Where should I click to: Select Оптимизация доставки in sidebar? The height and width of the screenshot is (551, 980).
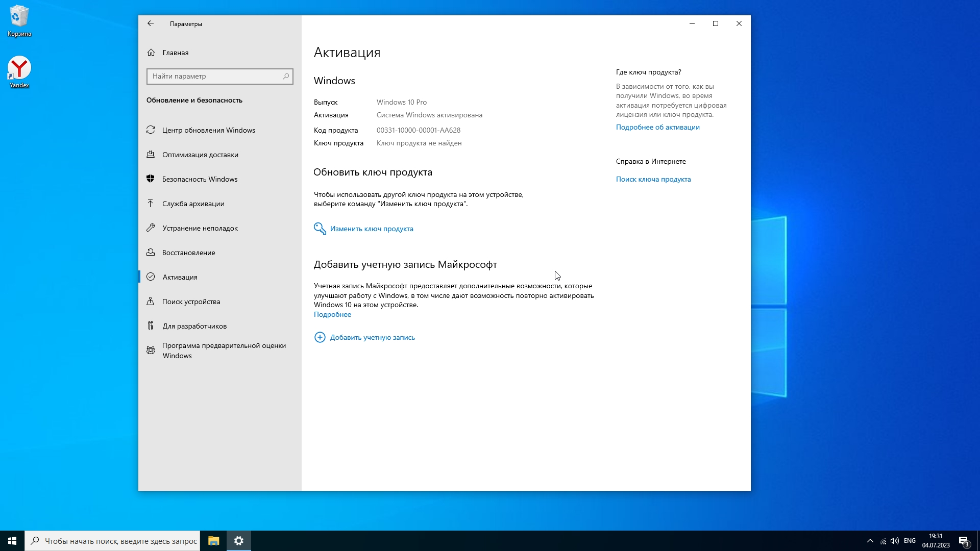200,155
